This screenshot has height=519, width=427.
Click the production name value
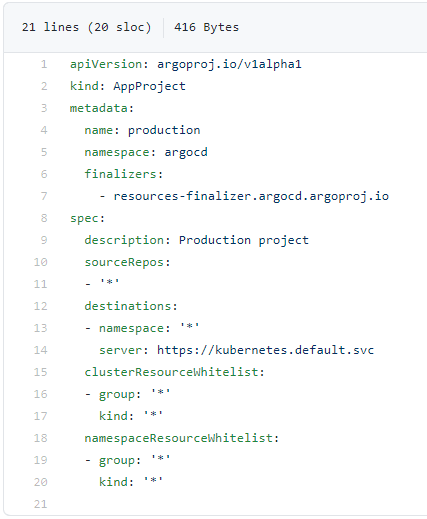point(164,130)
